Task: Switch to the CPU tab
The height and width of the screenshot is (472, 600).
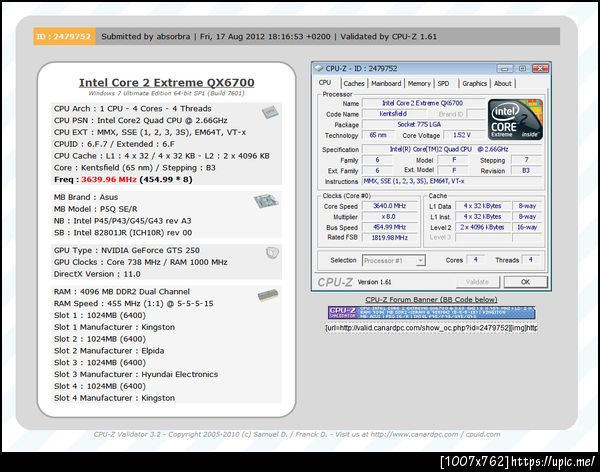Action: [325, 83]
